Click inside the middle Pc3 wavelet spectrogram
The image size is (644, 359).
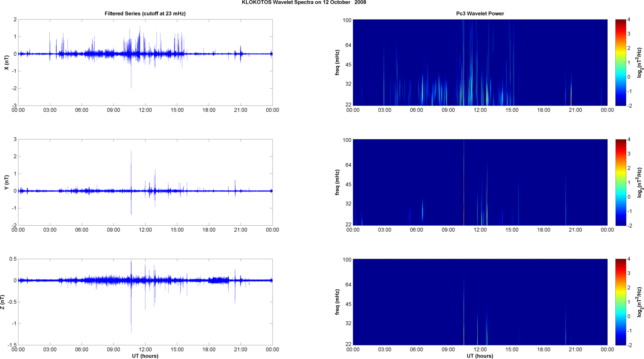[x=480, y=182]
